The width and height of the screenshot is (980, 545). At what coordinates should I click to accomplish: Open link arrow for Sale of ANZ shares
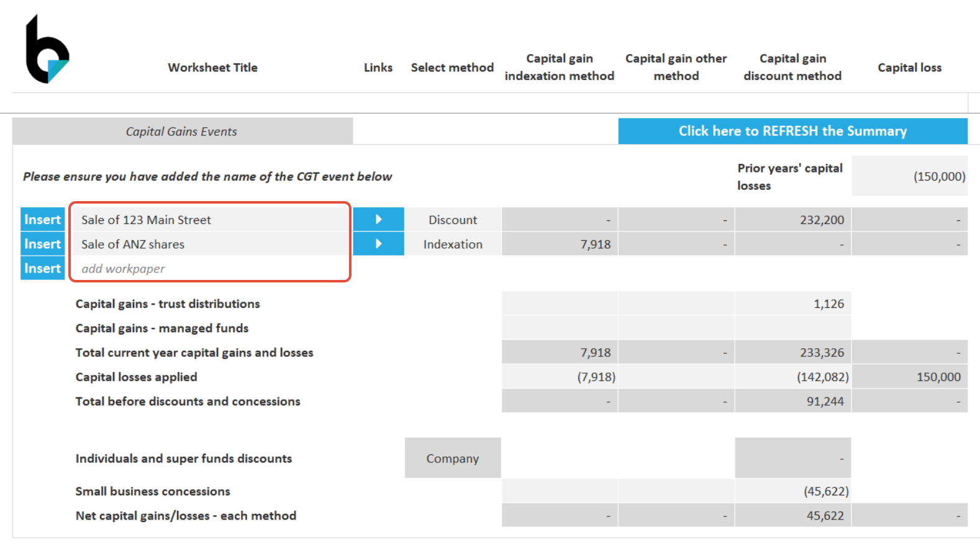coord(378,244)
